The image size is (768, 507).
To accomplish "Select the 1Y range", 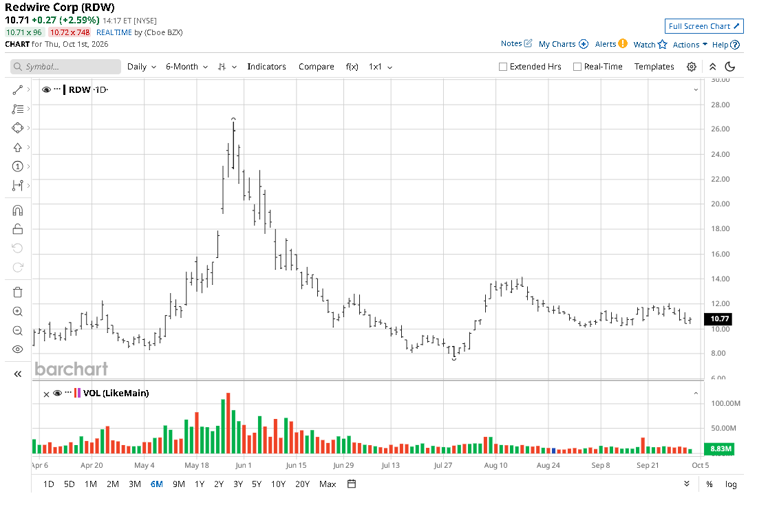I will point(199,484).
